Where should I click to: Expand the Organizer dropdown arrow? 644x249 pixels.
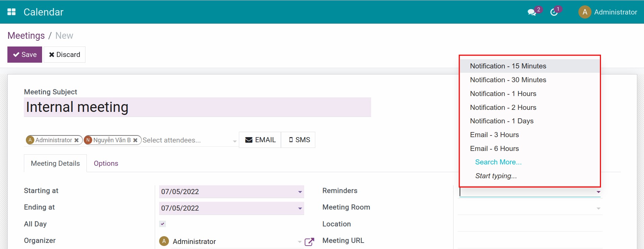pyautogui.click(x=299, y=242)
